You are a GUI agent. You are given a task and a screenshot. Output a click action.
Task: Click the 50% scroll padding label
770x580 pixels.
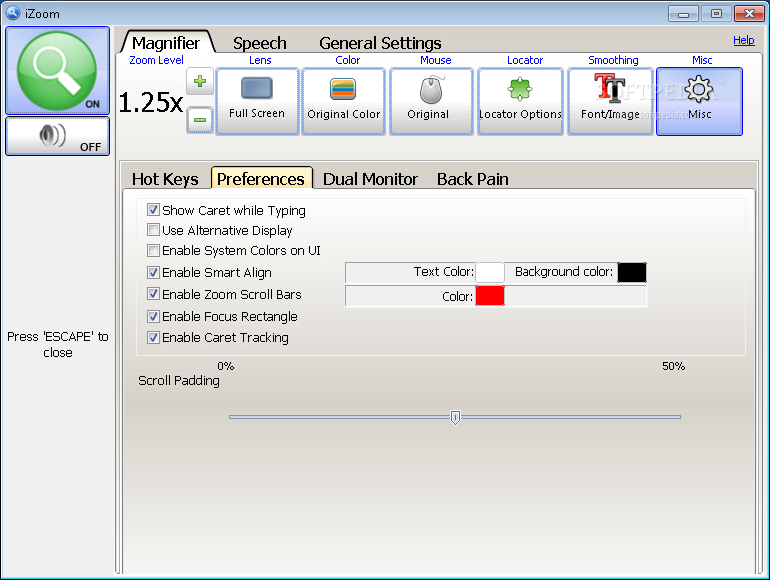(673, 366)
